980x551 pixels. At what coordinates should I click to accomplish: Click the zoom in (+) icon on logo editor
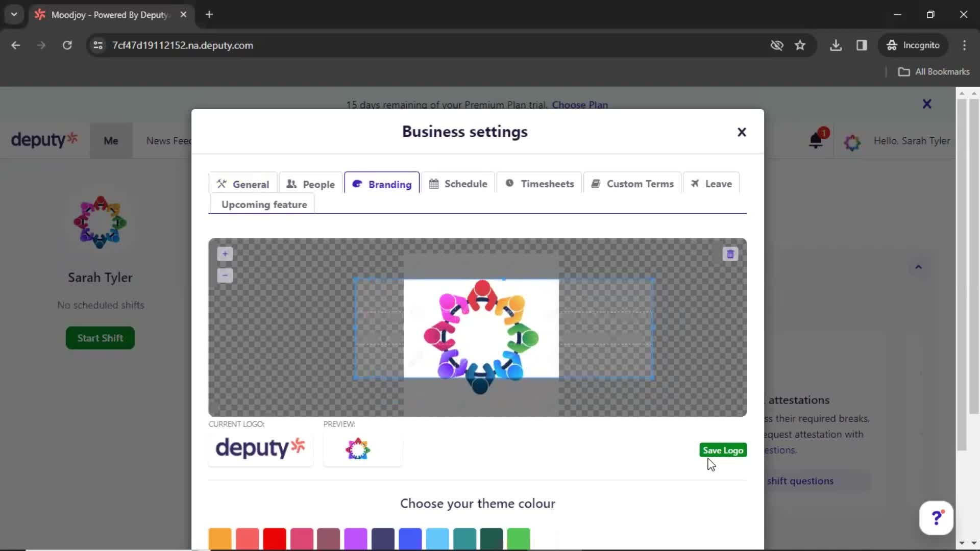pos(225,254)
